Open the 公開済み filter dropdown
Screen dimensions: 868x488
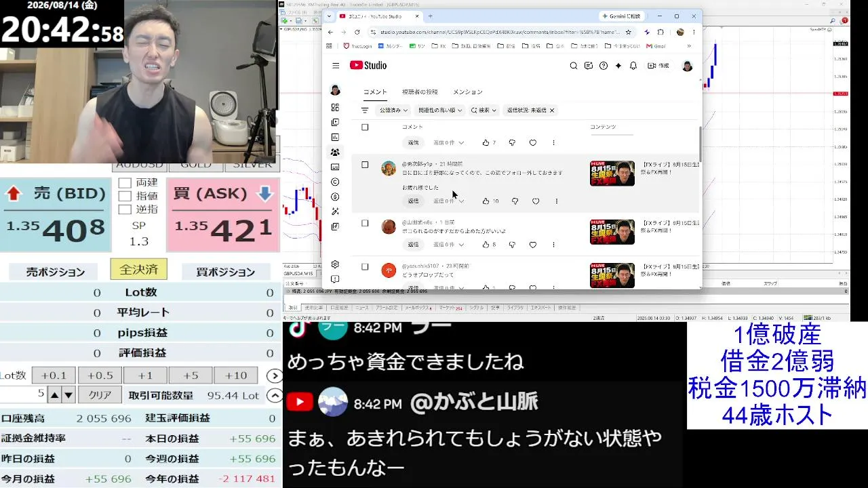pos(393,110)
